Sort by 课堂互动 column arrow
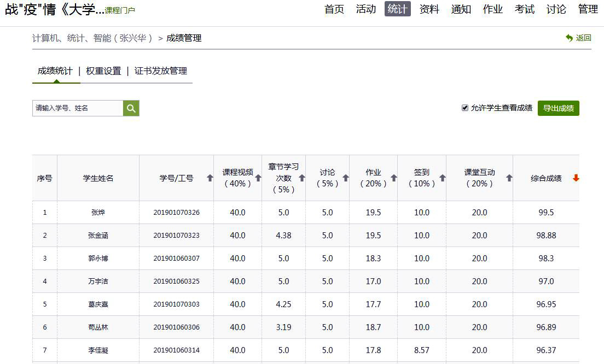The image size is (604, 364). coord(509,178)
